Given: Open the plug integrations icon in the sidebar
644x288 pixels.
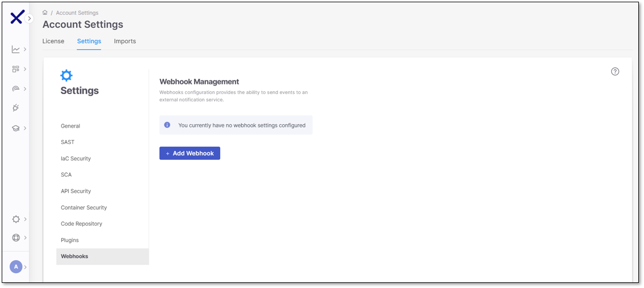Looking at the screenshot, I should (x=16, y=108).
